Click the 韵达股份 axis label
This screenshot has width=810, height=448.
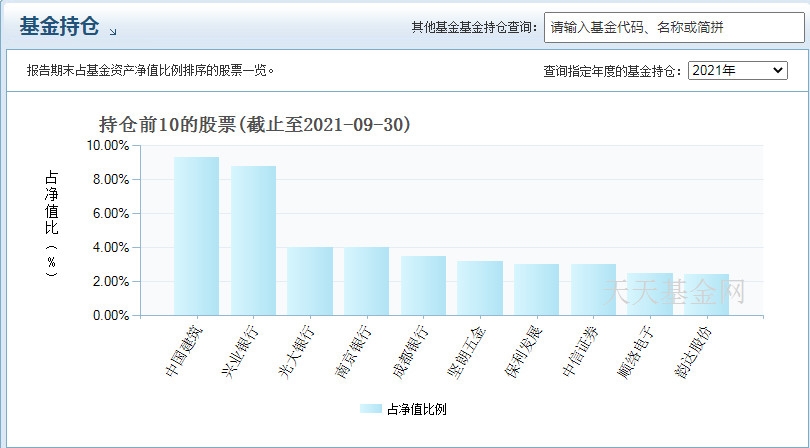tap(694, 351)
